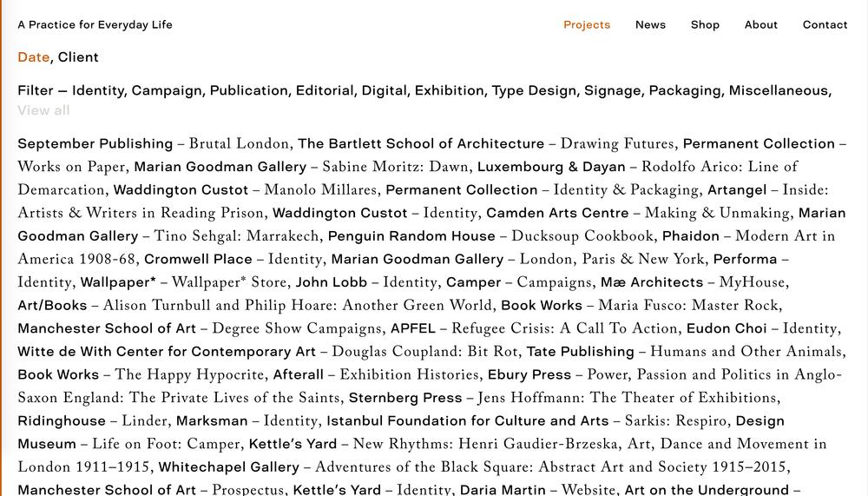Open Book Works – The Happy Hypocrite
This screenshot has height=496, width=868.
point(141,375)
